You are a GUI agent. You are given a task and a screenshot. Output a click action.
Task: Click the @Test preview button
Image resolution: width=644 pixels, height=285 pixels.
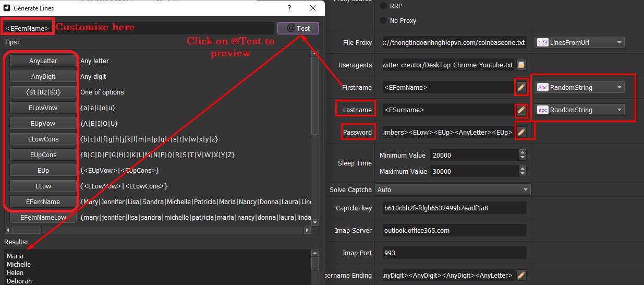pyautogui.click(x=298, y=28)
